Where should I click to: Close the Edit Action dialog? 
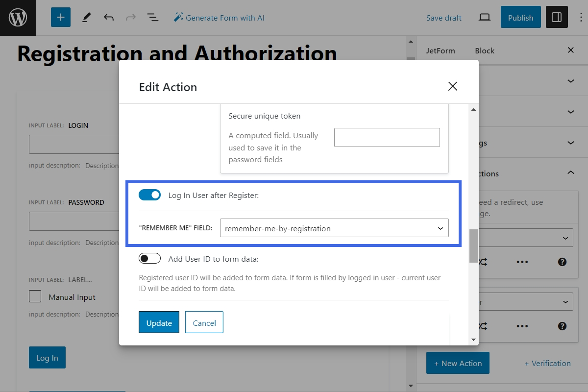coord(452,87)
